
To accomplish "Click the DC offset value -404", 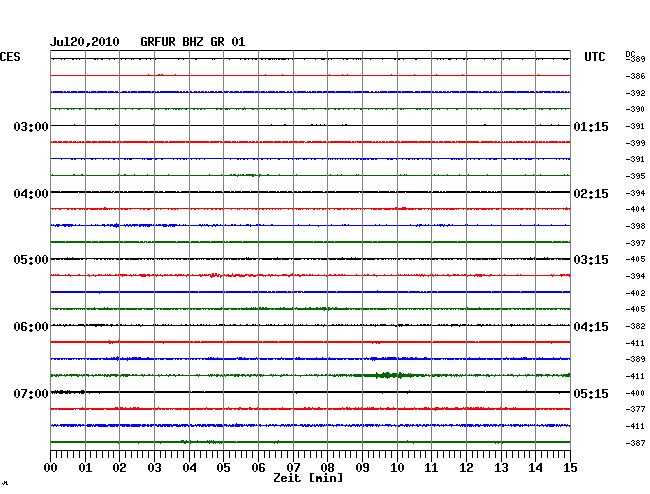I will pyautogui.click(x=635, y=209).
